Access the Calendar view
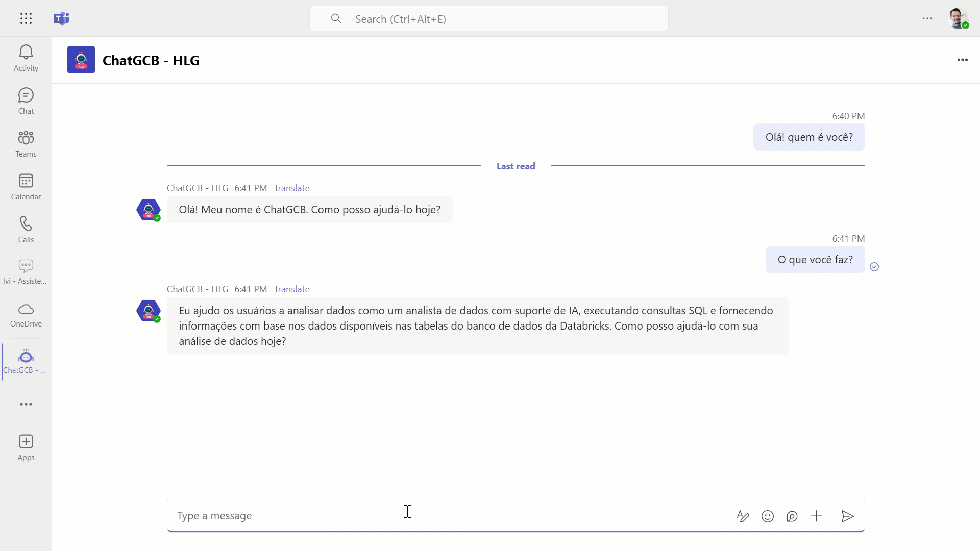 click(26, 186)
